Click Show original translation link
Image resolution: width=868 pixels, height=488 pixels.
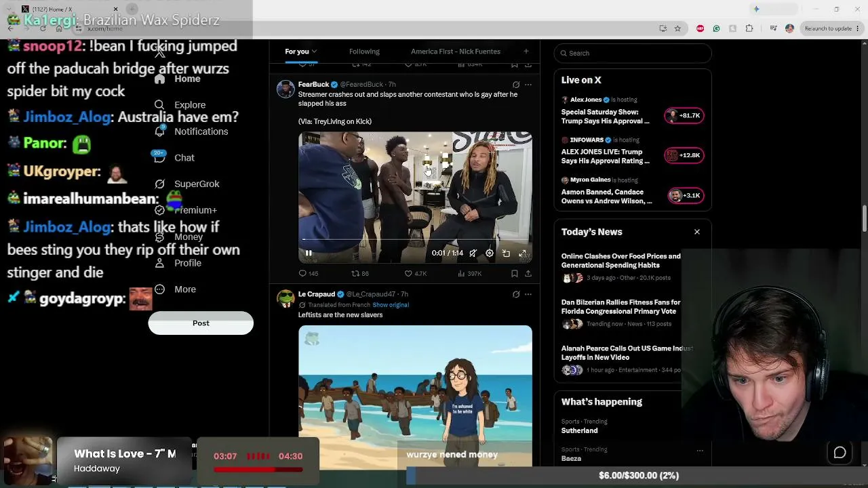(x=391, y=305)
